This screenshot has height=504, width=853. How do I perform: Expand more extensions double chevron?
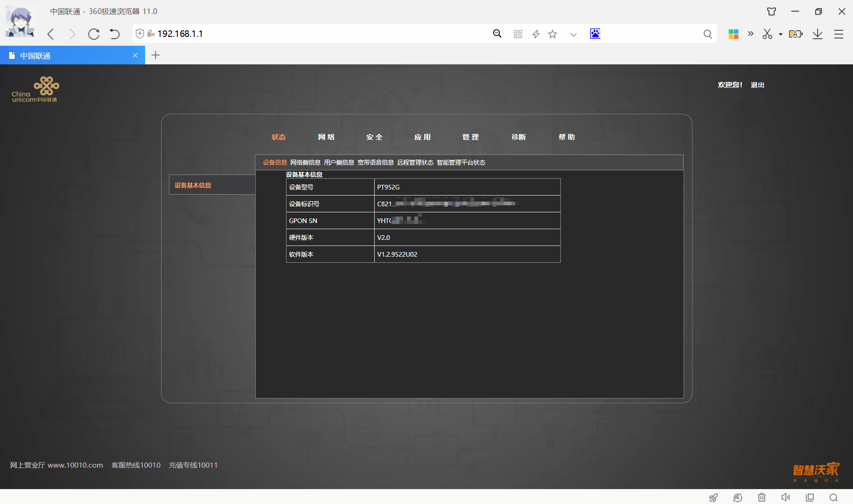(x=750, y=34)
